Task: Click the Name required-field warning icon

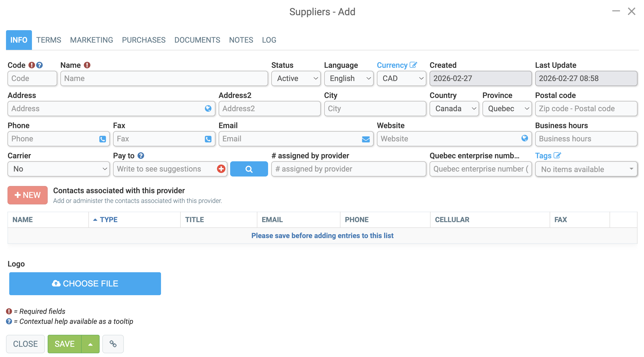Action: [87, 65]
